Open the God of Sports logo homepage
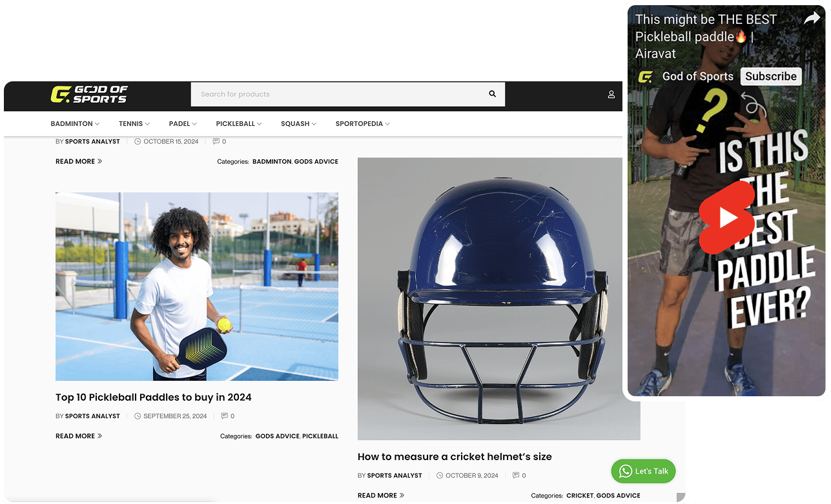831x504 pixels. tap(89, 94)
